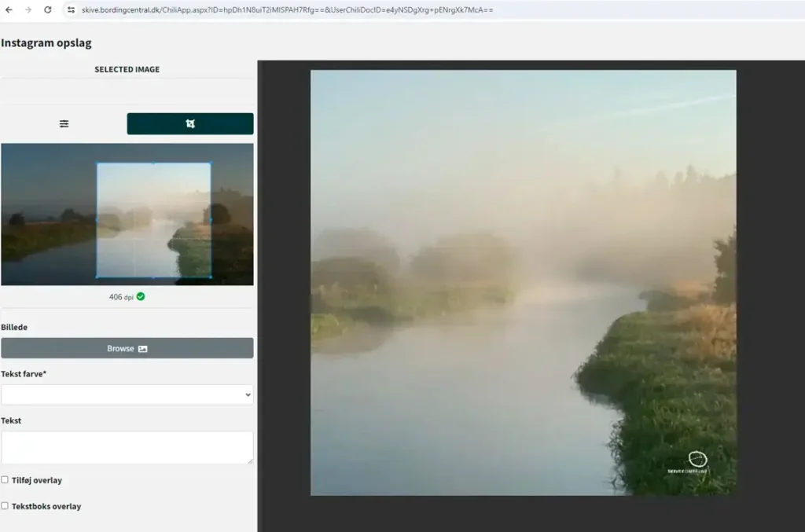Image resolution: width=805 pixels, height=532 pixels.
Task: Click the SELECTED IMAGE panel header
Action: point(127,69)
